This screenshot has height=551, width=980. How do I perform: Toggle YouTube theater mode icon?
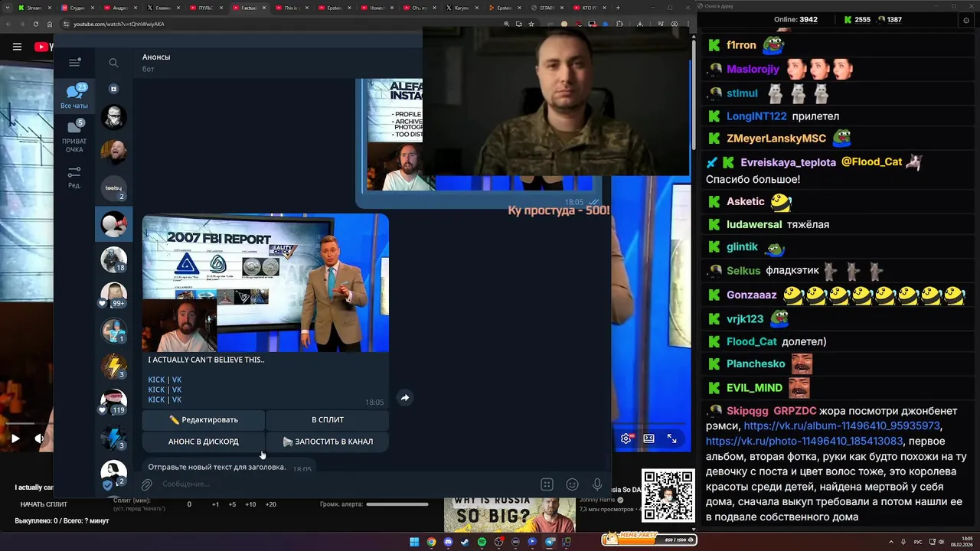[x=648, y=439]
